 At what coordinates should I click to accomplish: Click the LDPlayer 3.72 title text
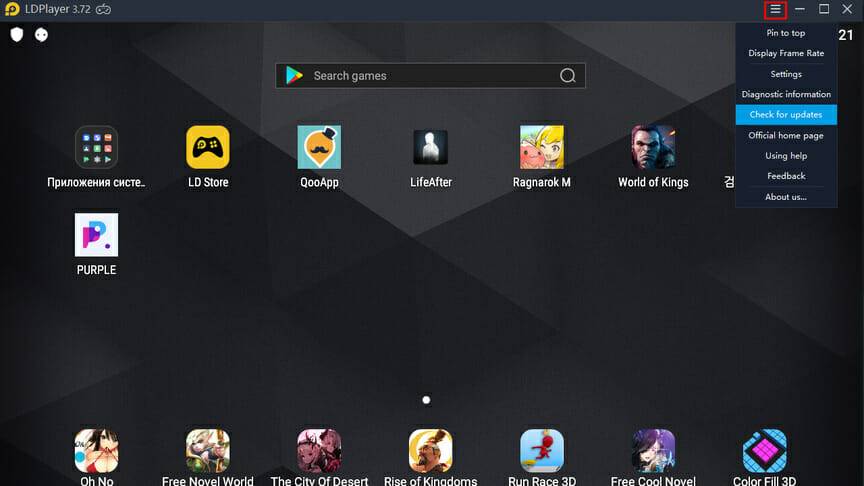tap(58, 9)
